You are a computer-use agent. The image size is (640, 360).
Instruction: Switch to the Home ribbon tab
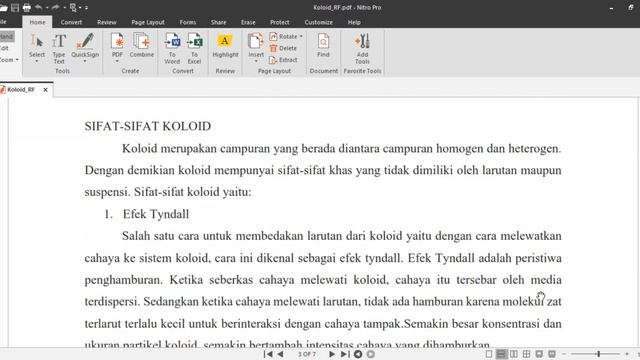pyautogui.click(x=37, y=22)
